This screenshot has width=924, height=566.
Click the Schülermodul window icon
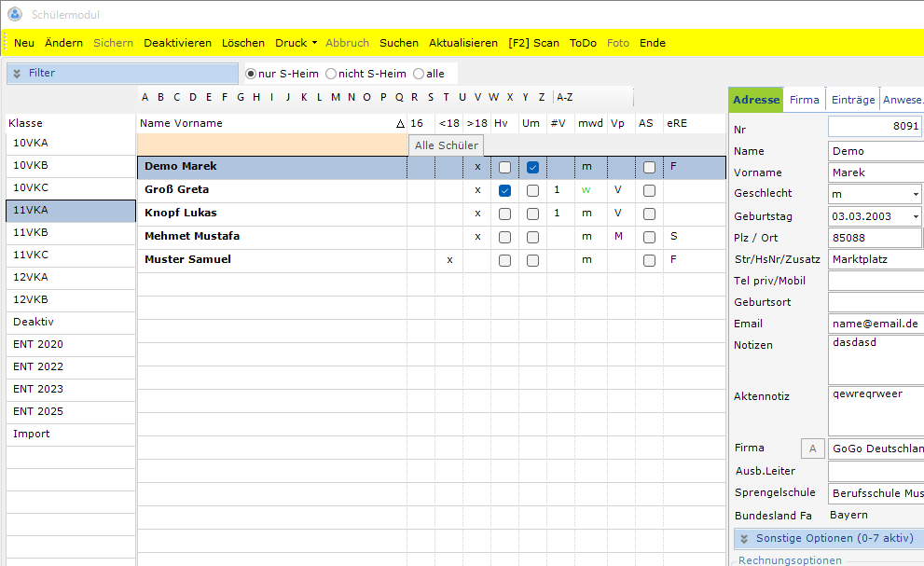tap(15, 14)
